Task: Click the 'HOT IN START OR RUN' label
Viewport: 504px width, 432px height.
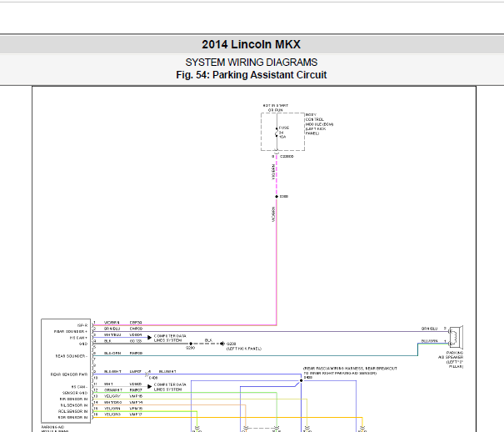Action: (x=276, y=108)
